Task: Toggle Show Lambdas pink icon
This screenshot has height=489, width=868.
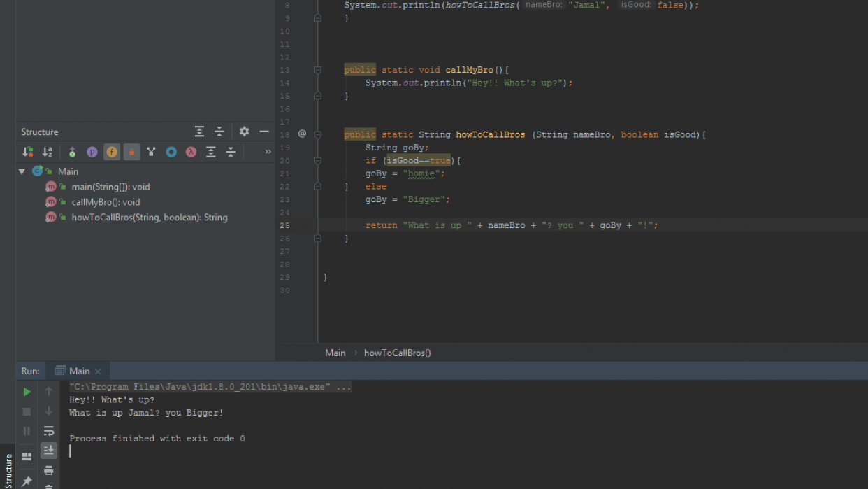Action: point(191,152)
